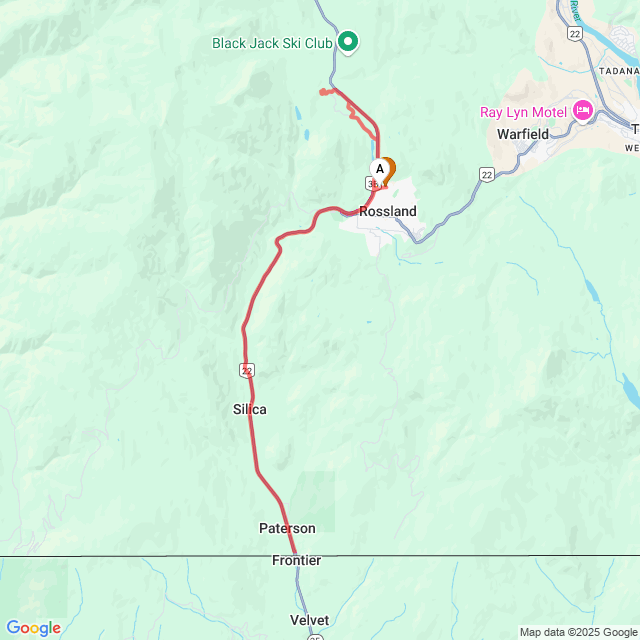Click the Frontier label at the border

tap(296, 560)
